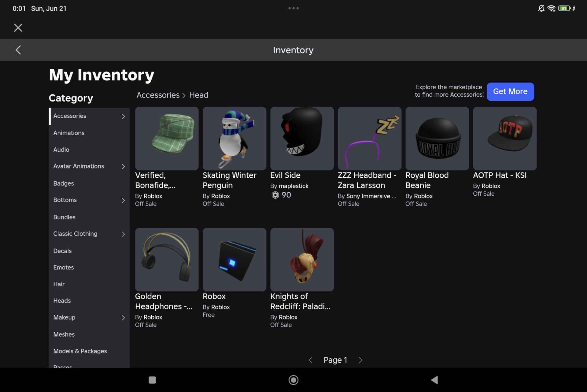Tap the Android back triangle button
Image resolution: width=587 pixels, height=392 pixels.
(434, 380)
